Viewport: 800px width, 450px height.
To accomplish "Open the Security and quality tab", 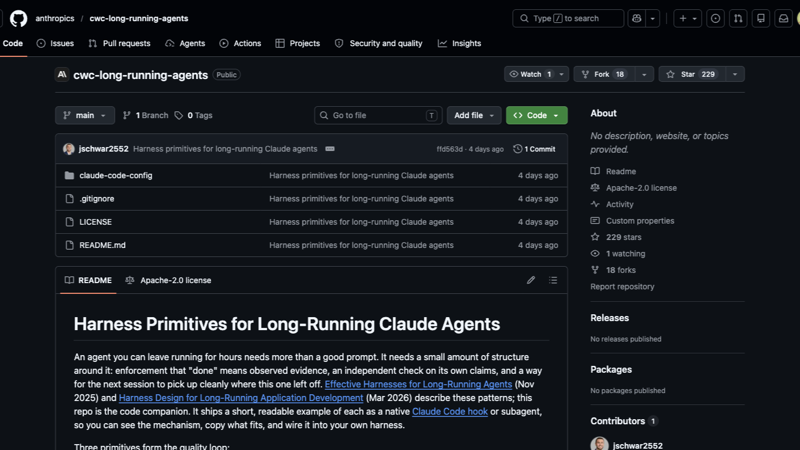I will (x=379, y=43).
